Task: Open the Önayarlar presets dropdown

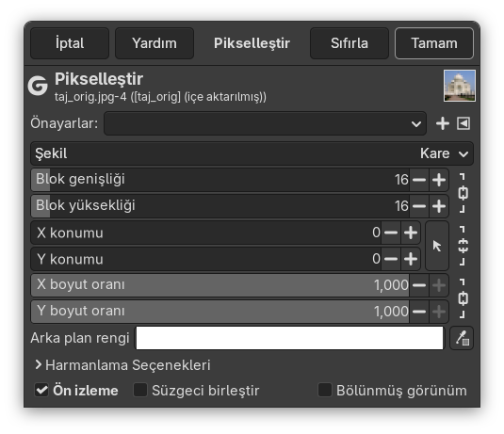Action: click(x=265, y=123)
